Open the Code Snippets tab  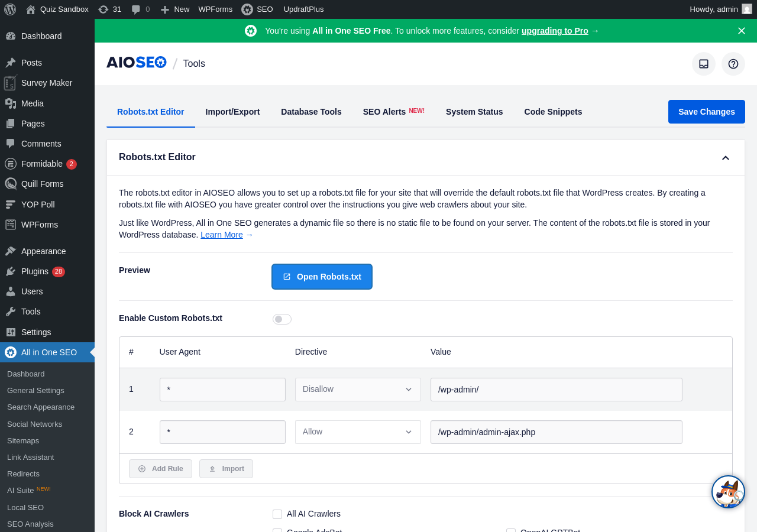(x=553, y=112)
